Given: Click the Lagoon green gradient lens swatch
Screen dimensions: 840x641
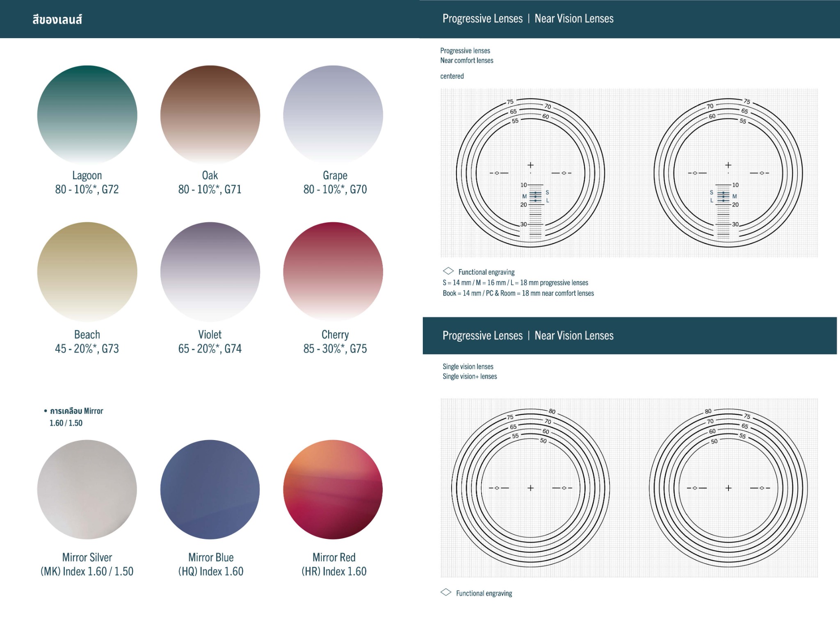Looking at the screenshot, I should [x=87, y=115].
